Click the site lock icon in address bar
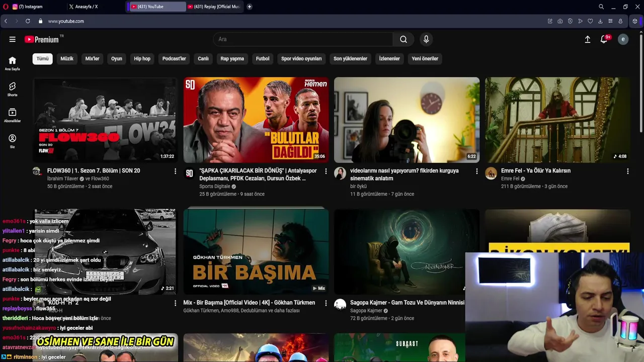Screen dimensions: 644x362 40,21
